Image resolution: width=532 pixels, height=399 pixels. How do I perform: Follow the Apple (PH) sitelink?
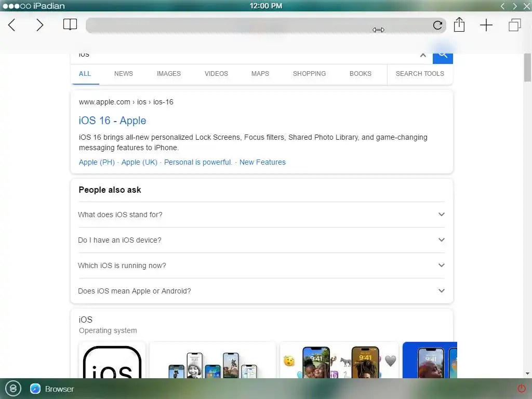(x=97, y=162)
